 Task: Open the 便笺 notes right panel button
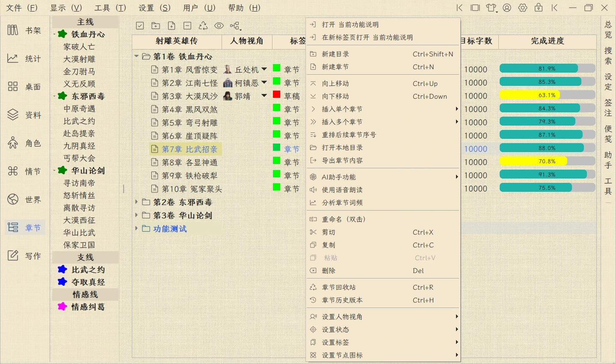coord(608,134)
